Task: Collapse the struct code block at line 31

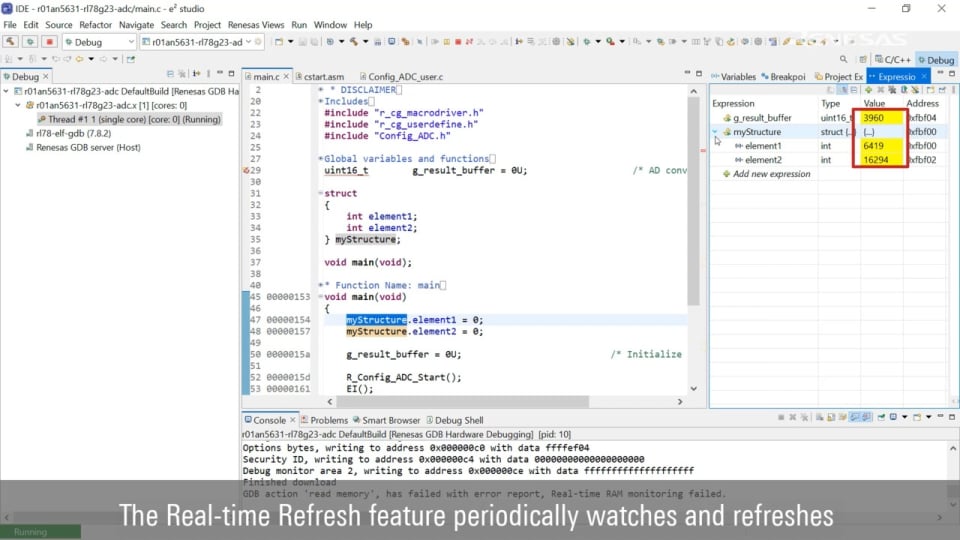Action: pos(320,193)
